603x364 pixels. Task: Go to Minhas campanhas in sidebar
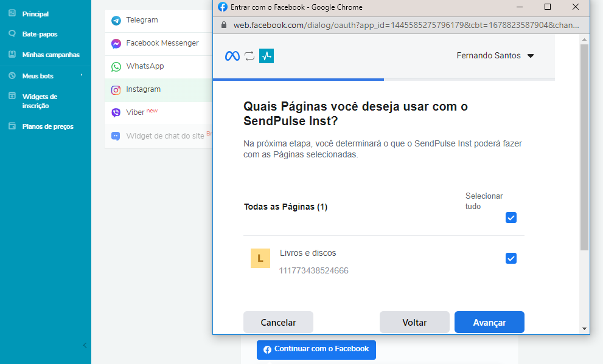(51, 55)
